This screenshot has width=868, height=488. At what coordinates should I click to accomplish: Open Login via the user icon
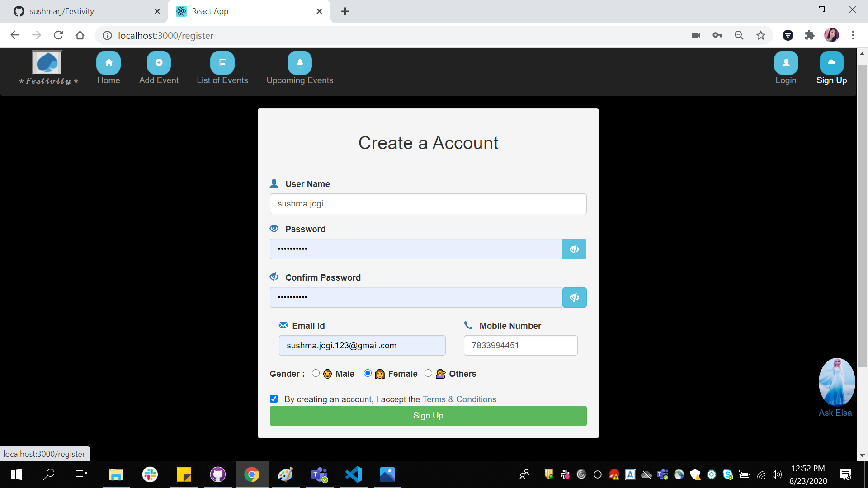coord(786,62)
